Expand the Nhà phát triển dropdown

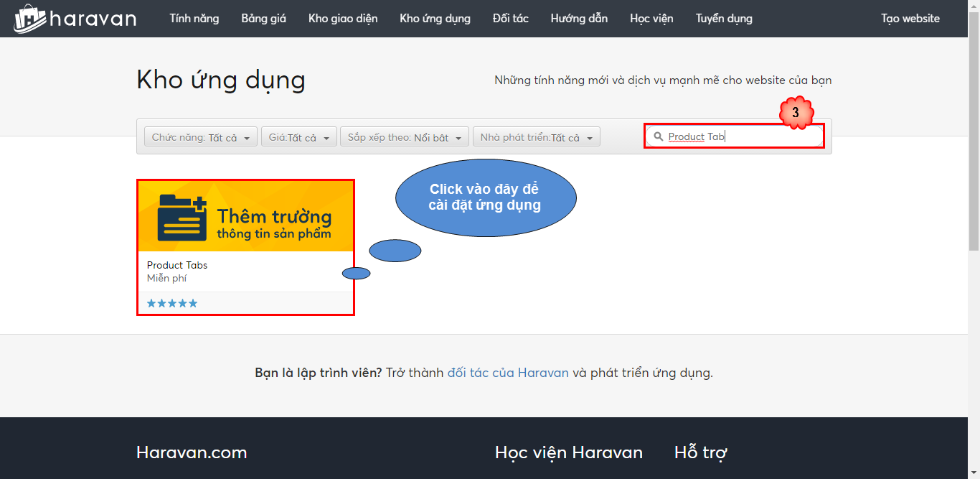(x=537, y=137)
